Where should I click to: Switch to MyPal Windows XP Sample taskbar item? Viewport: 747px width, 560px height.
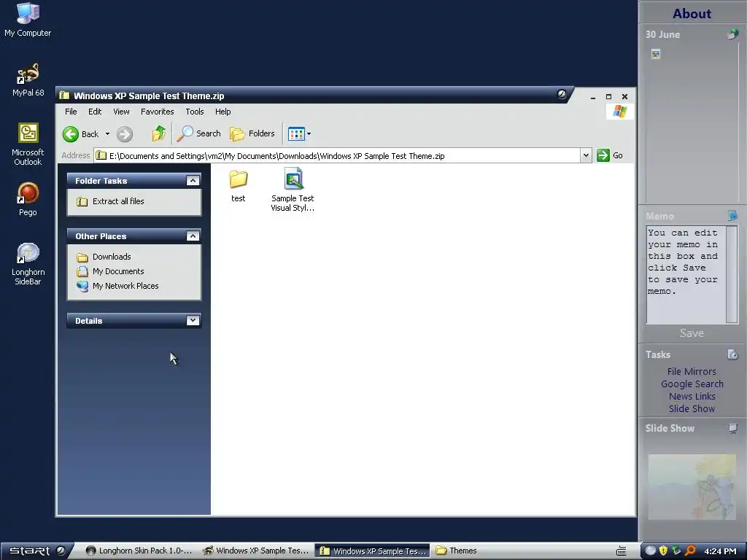tap(256, 551)
